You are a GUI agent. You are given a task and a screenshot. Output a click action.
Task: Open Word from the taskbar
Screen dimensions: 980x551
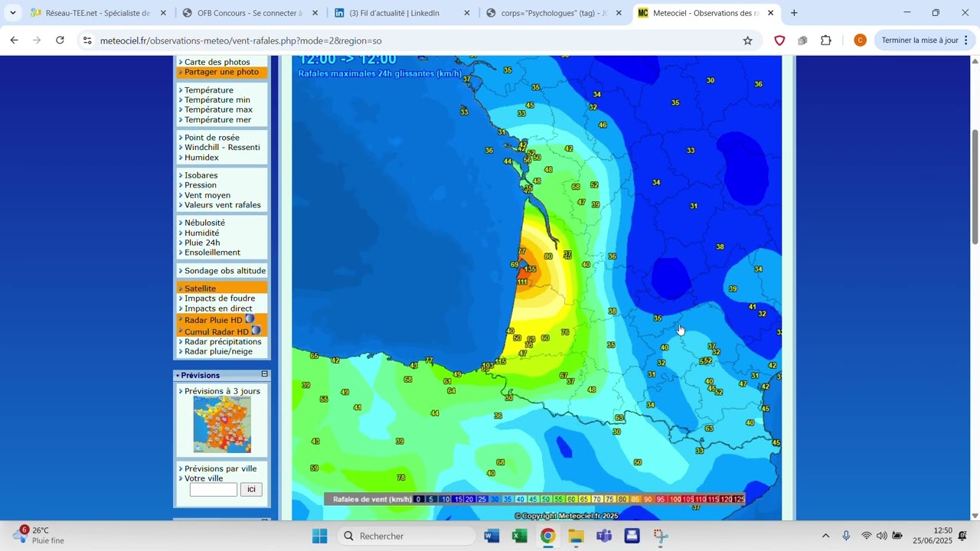(x=492, y=536)
